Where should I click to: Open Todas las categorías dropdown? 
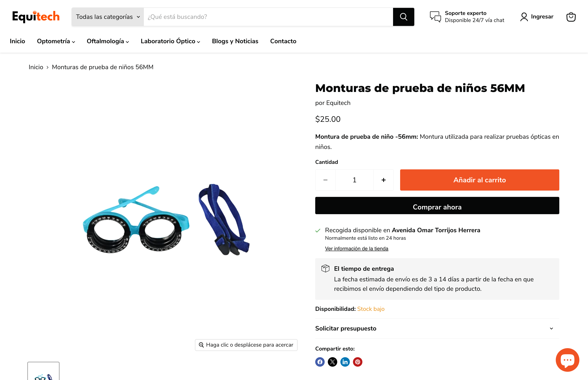[x=108, y=17]
